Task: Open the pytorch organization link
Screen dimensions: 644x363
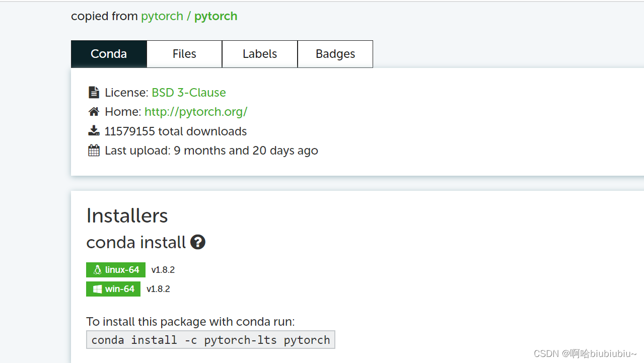Action: (x=162, y=16)
